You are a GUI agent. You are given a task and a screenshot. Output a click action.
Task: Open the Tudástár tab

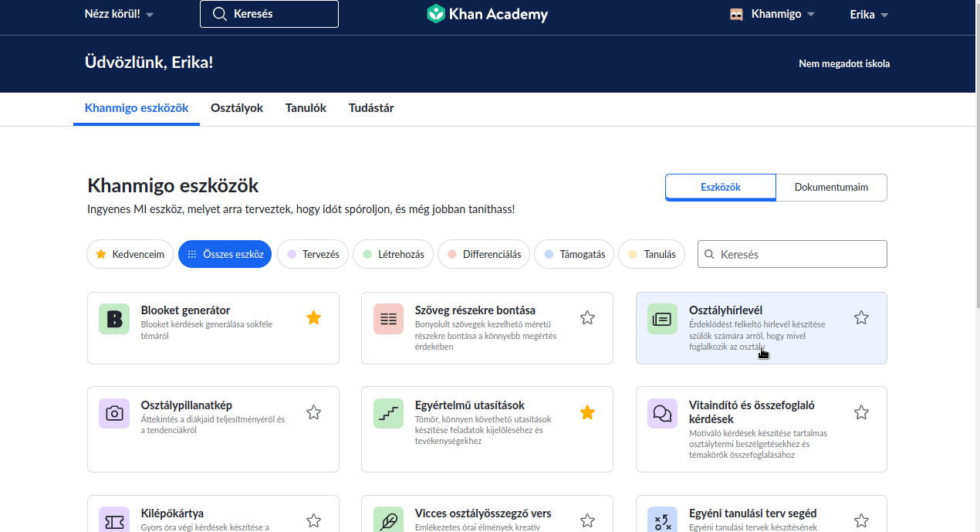coord(371,108)
